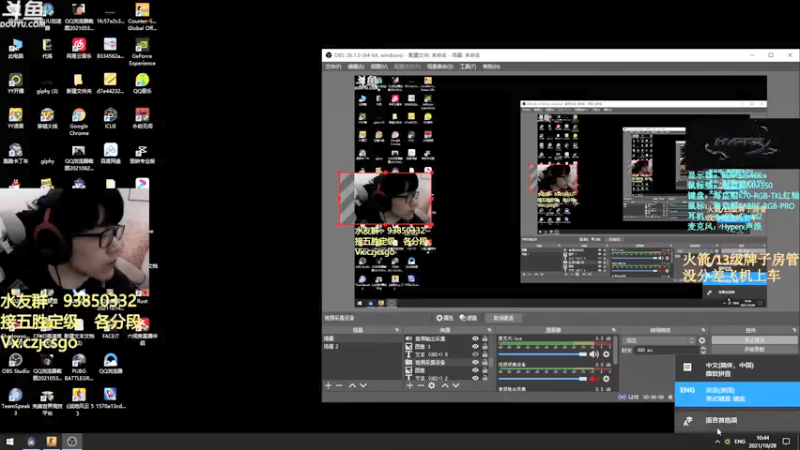The width and height of the screenshot is (800, 450).
Task: Click the CS:GO icon in the taskbar
Action: pyautogui.click(x=52, y=441)
